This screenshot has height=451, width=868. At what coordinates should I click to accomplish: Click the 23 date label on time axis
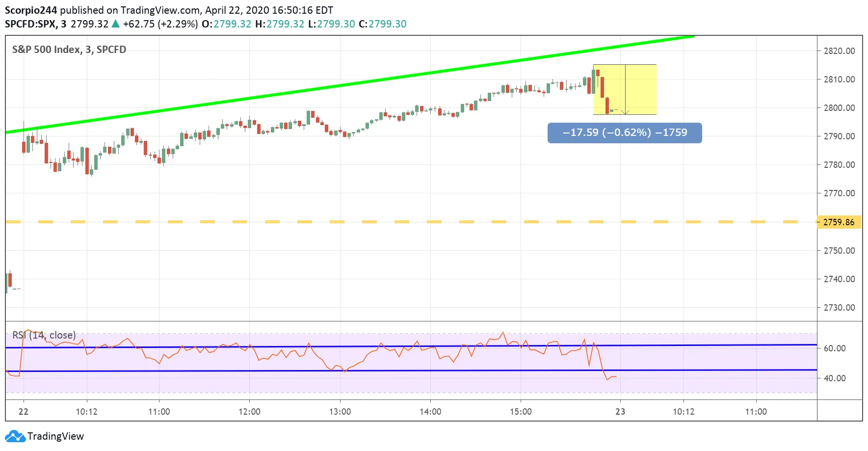click(x=620, y=412)
